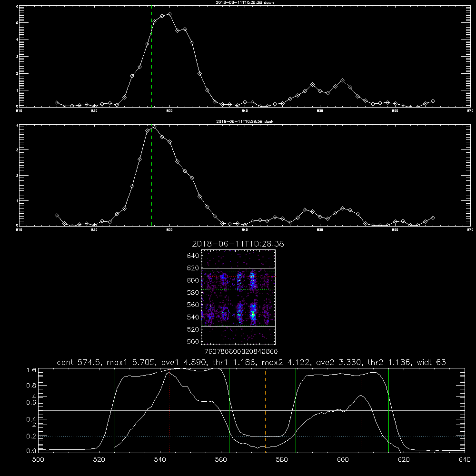Click the dotted horizontal line at 0.2 level
476x476 pixels.
(x=252, y=436)
